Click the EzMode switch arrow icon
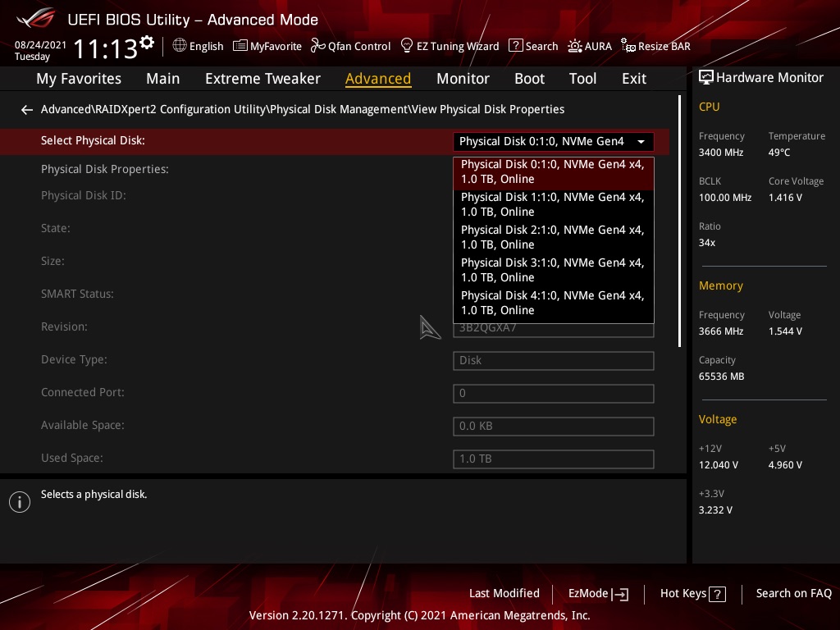The height and width of the screenshot is (630, 840). click(x=620, y=594)
